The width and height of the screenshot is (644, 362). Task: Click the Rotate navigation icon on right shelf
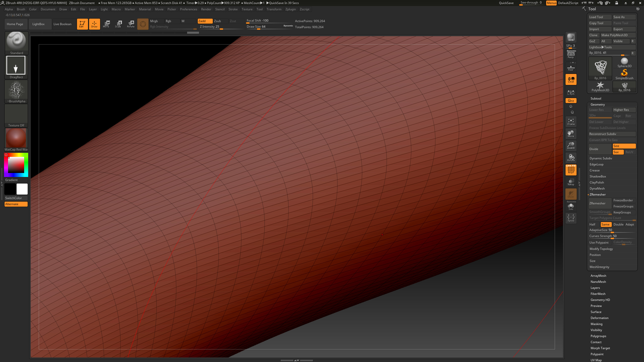[x=571, y=158]
